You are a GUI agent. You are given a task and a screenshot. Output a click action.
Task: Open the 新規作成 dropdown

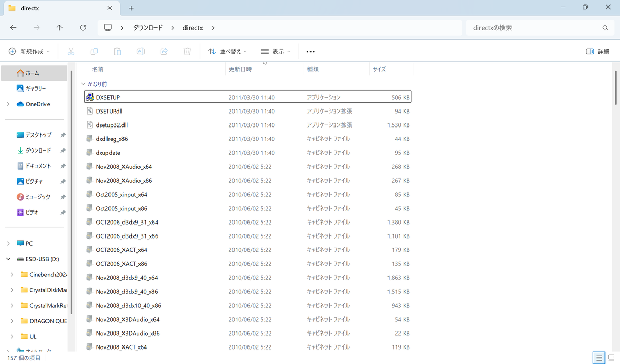pos(29,51)
